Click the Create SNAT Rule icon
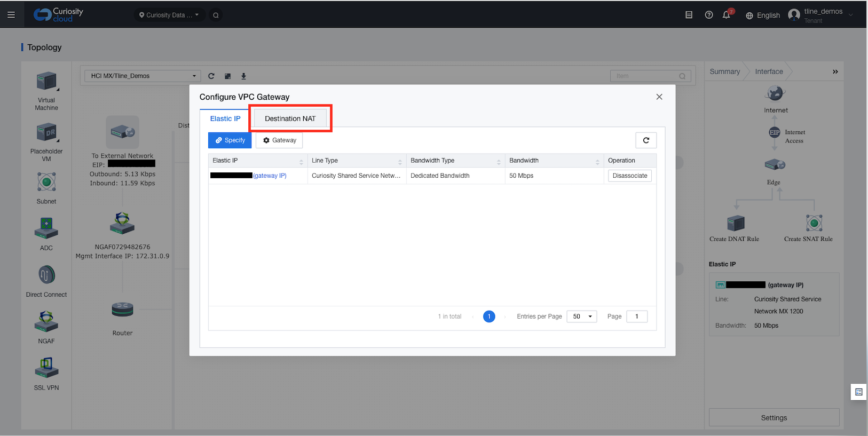This screenshot has width=868, height=436. click(814, 223)
